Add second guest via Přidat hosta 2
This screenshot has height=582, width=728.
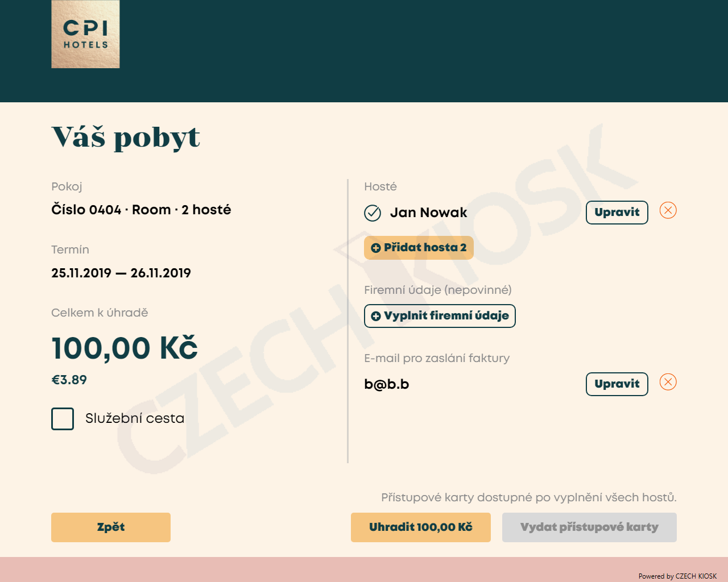coord(419,248)
